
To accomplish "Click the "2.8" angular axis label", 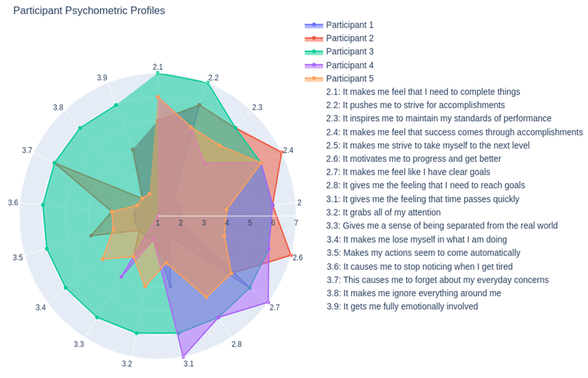I will [x=236, y=344].
